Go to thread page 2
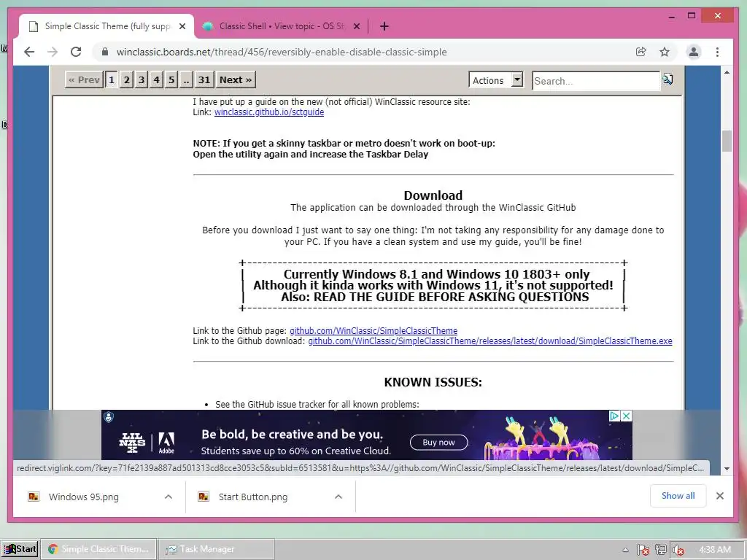Viewport: 747px width, 560px height. click(126, 79)
